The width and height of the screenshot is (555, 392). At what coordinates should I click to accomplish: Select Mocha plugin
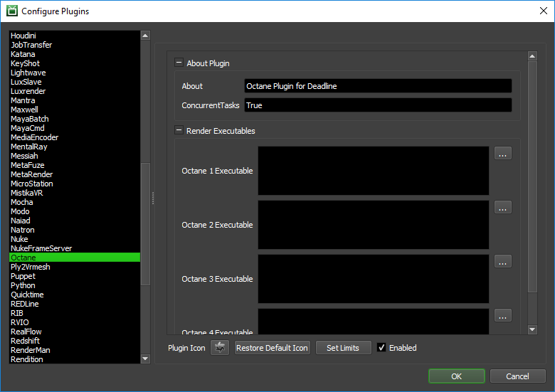[75, 202]
